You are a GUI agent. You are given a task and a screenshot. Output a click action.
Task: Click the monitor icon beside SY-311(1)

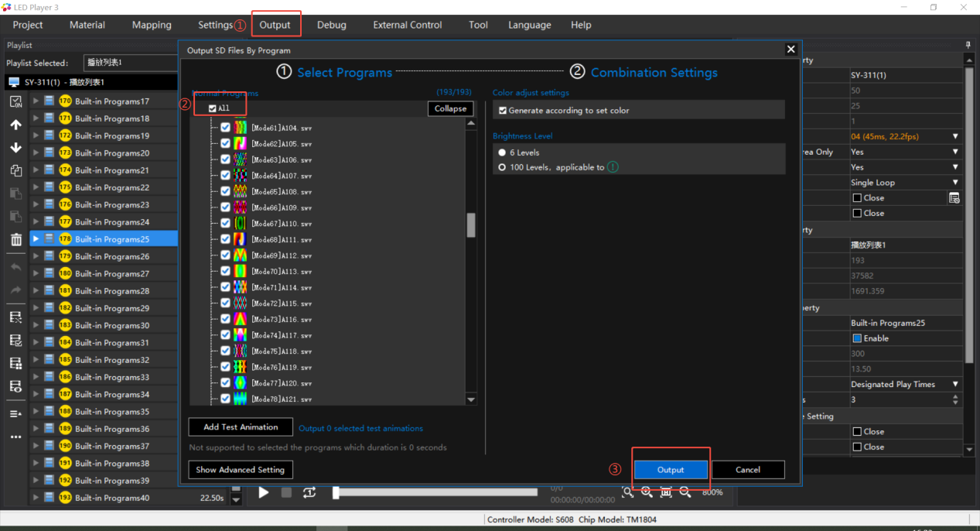[x=14, y=82]
